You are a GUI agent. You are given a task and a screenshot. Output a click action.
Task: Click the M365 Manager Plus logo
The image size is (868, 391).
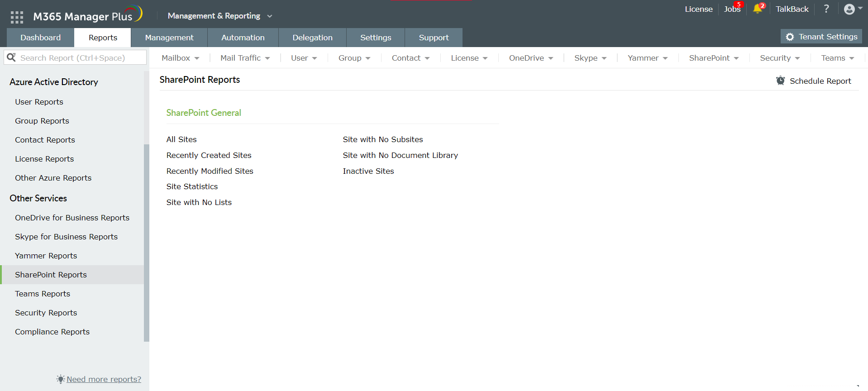pos(88,15)
